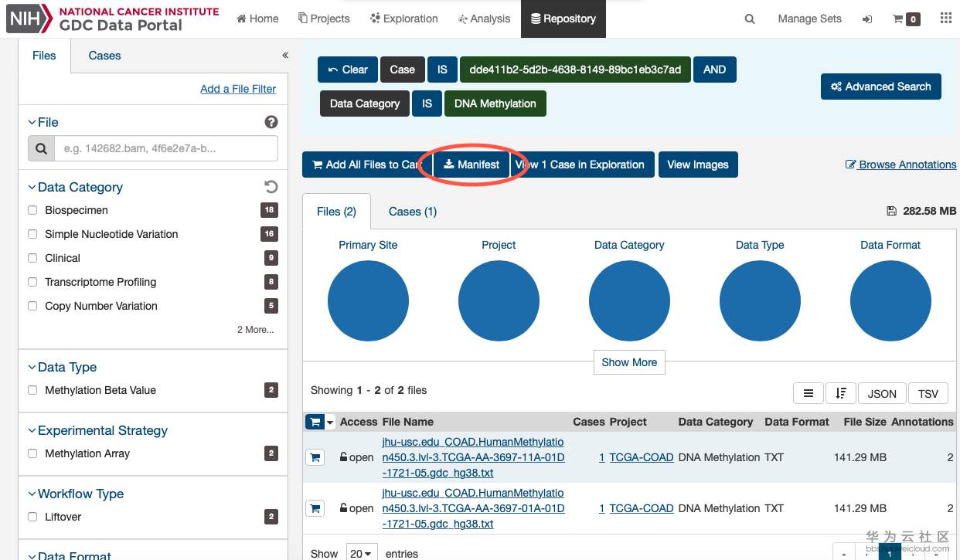Click the File facet help question icon

tap(271, 122)
